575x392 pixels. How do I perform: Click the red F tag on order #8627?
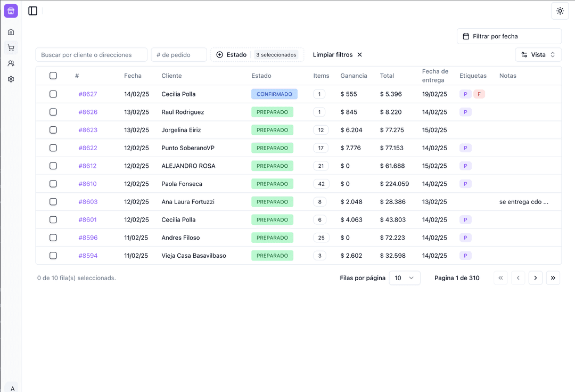(x=479, y=94)
